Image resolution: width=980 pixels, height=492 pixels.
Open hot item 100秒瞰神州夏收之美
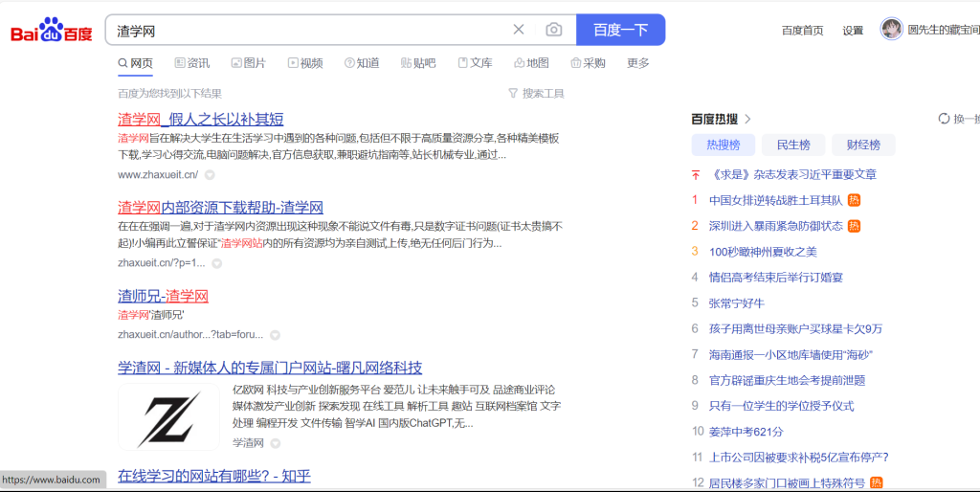[x=763, y=252]
